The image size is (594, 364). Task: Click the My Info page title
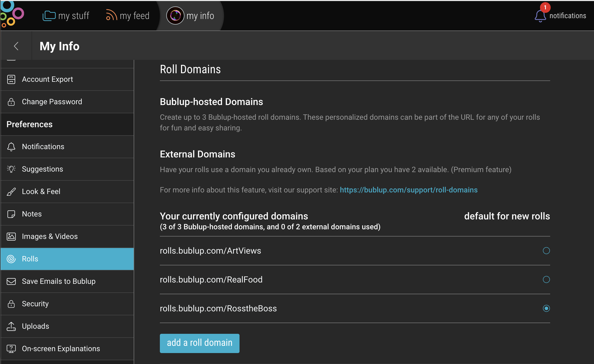[59, 46]
